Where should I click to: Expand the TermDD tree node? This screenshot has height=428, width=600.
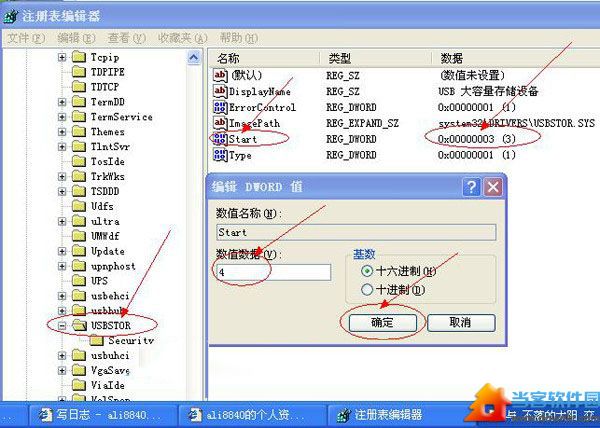pyautogui.click(x=62, y=102)
